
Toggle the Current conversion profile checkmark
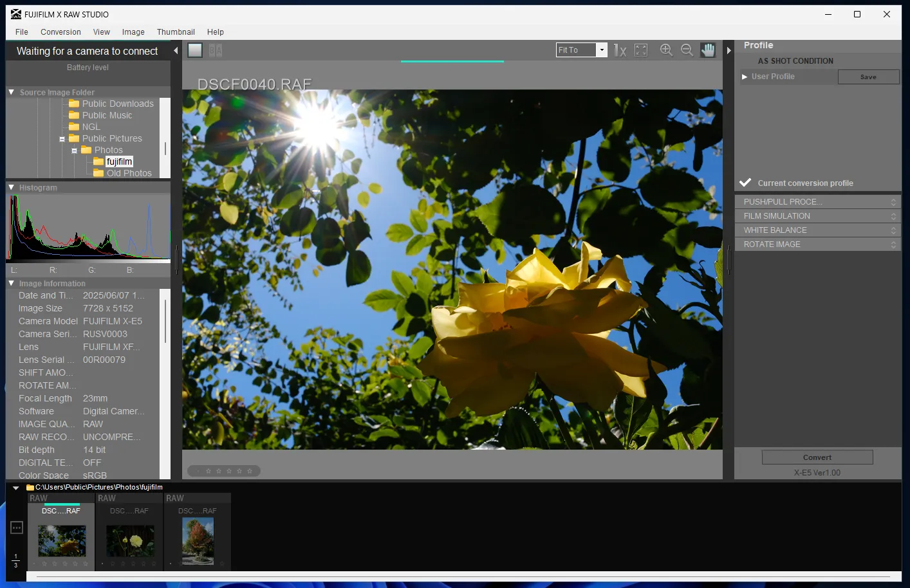tap(745, 182)
